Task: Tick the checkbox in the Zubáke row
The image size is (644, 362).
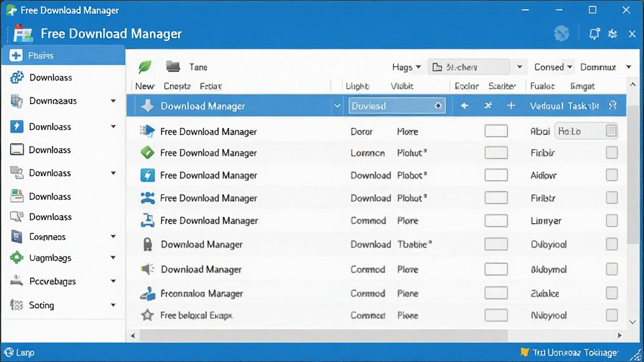Action: point(611,293)
